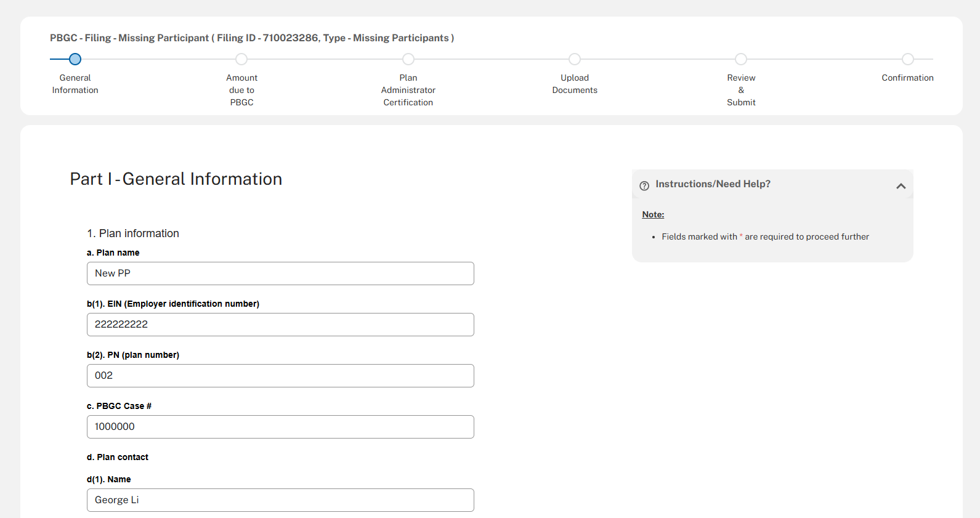Viewport: 980px width, 518px height.
Task: Select the Amount due to PBGC step circle
Action: point(241,59)
